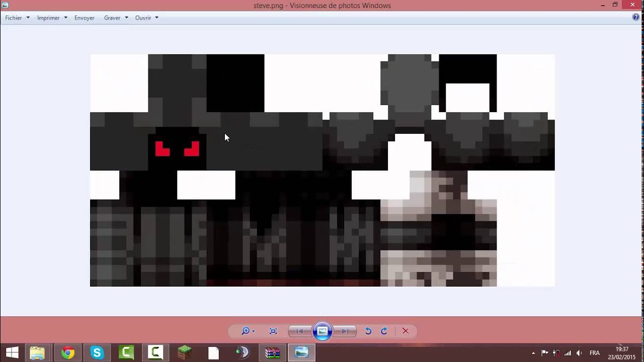Show hidden system tray icons
The height and width of the screenshot is (362, 644).
click(533, 353)
